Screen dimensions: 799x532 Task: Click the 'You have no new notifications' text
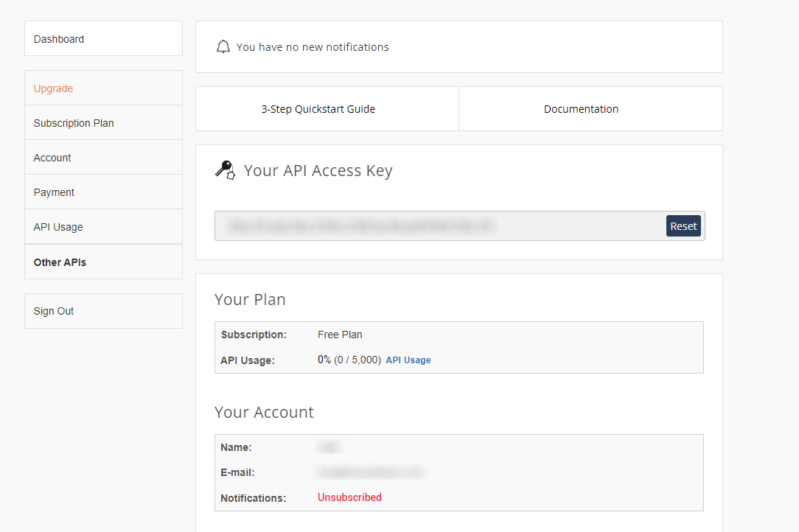(x=313, y=47)
